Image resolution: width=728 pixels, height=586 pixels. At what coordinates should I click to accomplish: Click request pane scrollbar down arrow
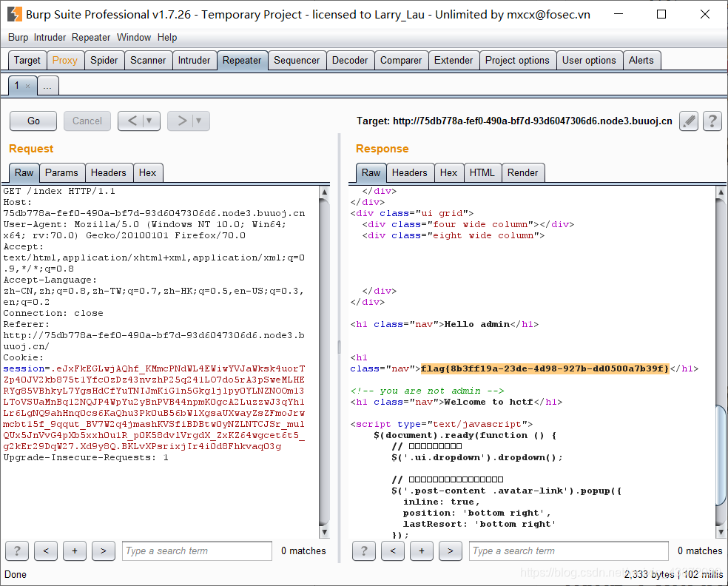pos(325,532)
